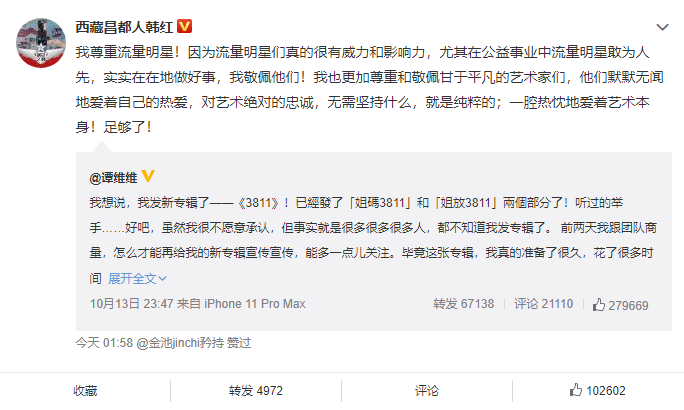Open the 西藏昌都人韩红 username link
Image resolution: width=684 pixels, height=410 pixels.
click(124, 27)
